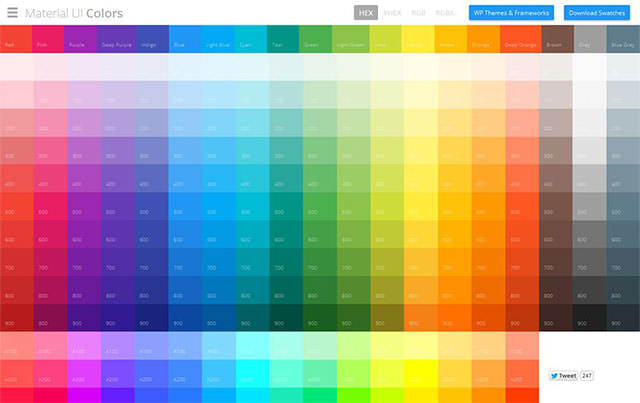The width and height of the screenshot is (640, 403).
Task: Select the Blue Grey column header
Action: pyautogui.click(x=623, y=39)
